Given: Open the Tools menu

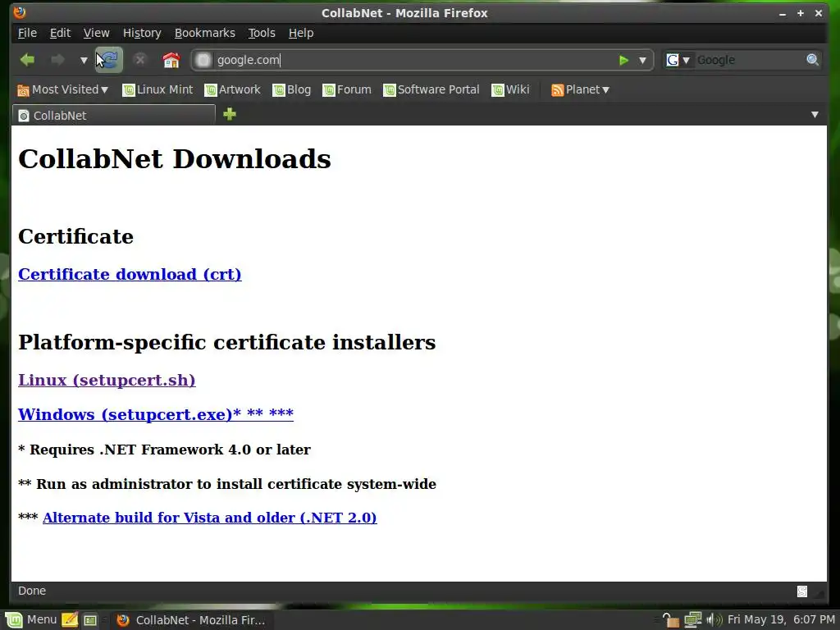Looking at the screenshot, I should (x=262, y=33).
